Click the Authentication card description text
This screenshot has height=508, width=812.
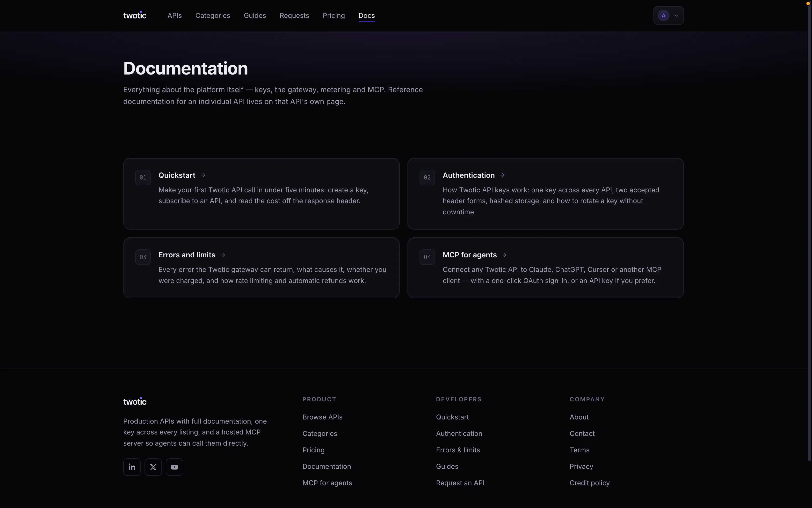(551, 201)
